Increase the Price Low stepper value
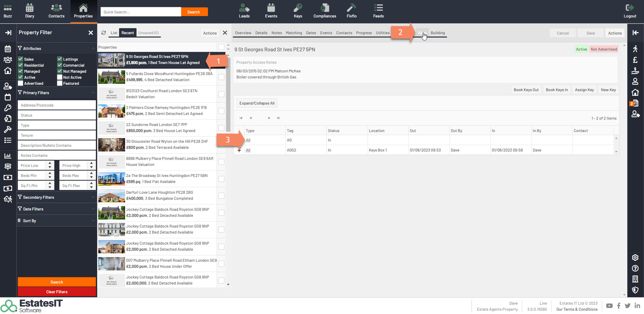Screen dimensions: 644x314 (x=50, y=164)
